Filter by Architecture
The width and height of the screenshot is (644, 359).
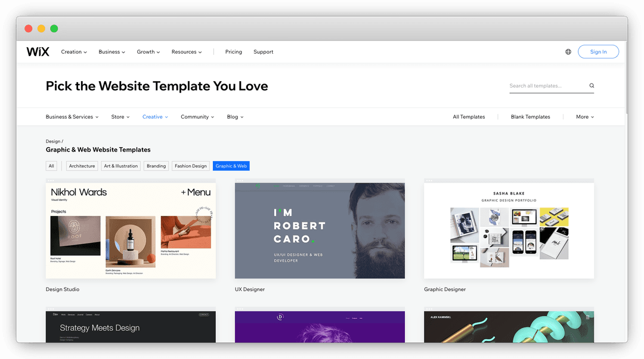tap(82, 166)
